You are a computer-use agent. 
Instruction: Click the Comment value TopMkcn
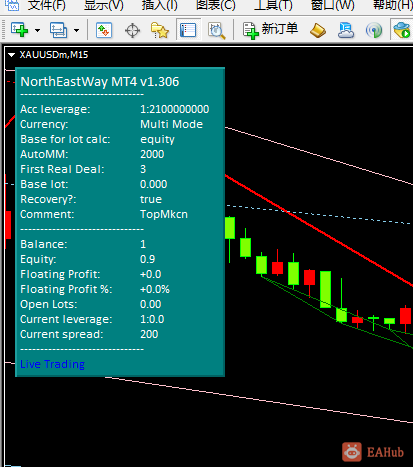(164, 214)
